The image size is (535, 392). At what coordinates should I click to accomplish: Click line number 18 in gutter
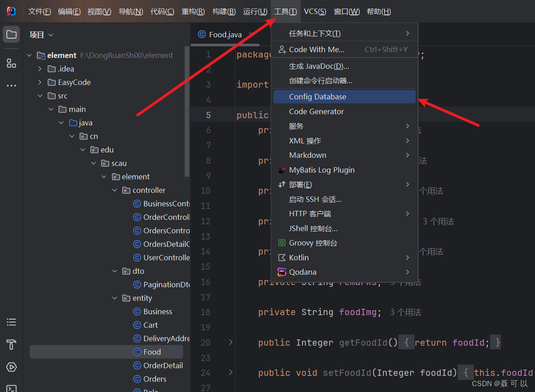(205, 312)
